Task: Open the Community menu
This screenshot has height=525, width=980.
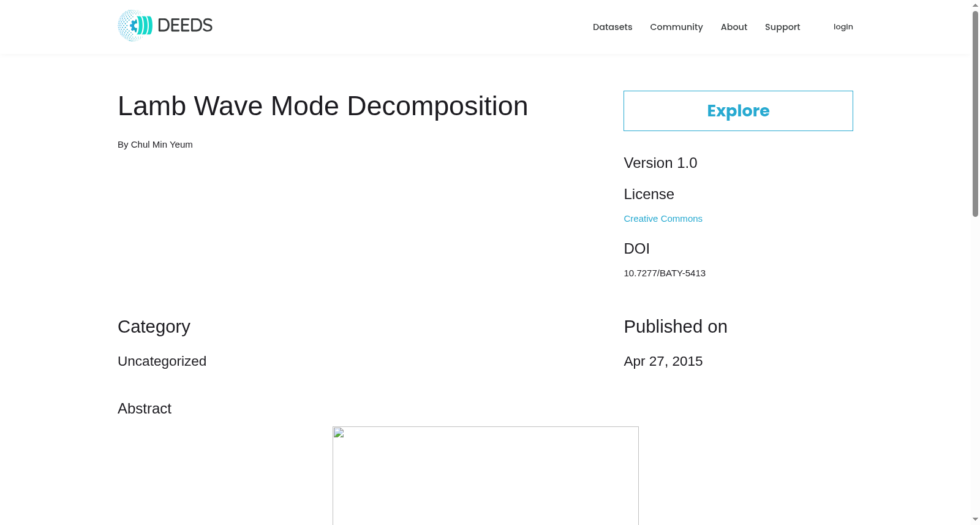Action: 676,27
